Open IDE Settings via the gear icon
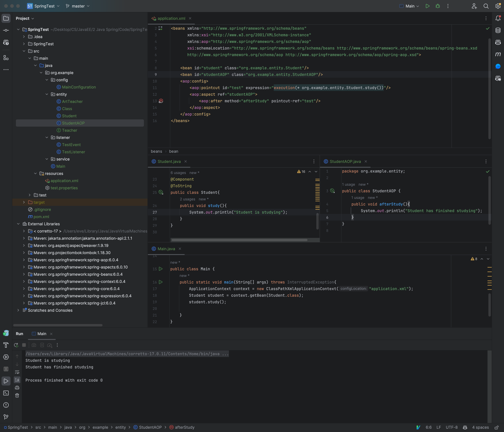The width and height of the screenshot is (504, 432). 498,6
